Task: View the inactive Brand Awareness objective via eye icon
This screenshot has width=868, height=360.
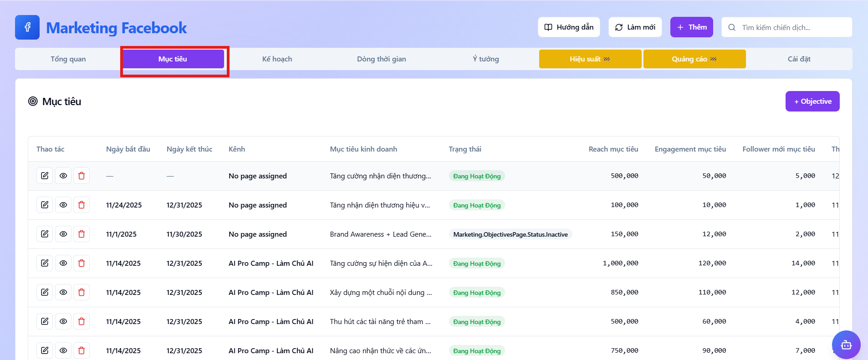Action: pyautogui.click(x=63, y=234)
